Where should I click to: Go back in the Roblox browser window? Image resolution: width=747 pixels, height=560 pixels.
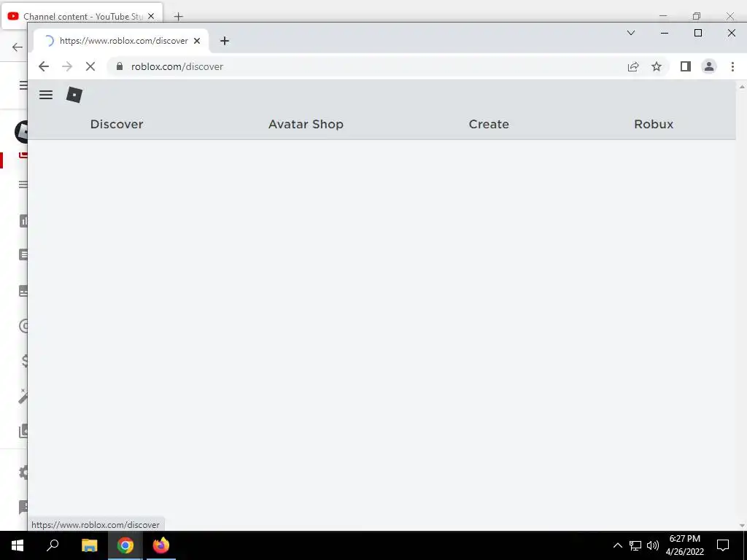pos(43,66)
